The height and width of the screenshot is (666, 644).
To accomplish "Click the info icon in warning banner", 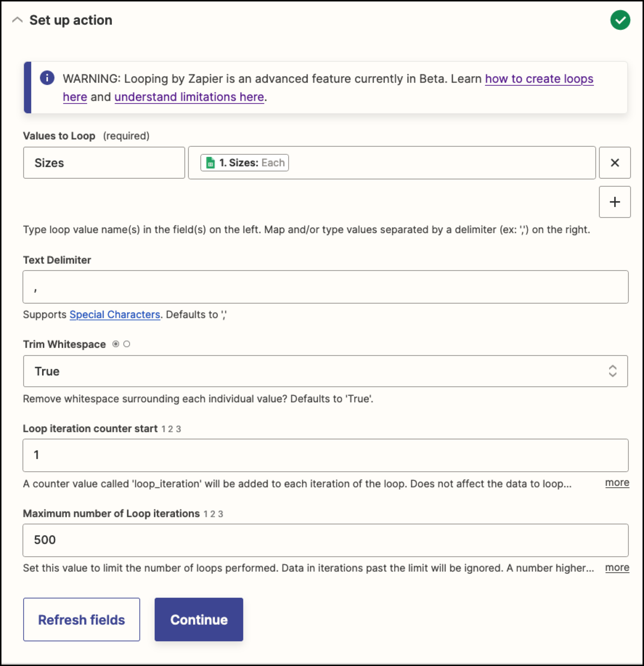I will [47, 78].
